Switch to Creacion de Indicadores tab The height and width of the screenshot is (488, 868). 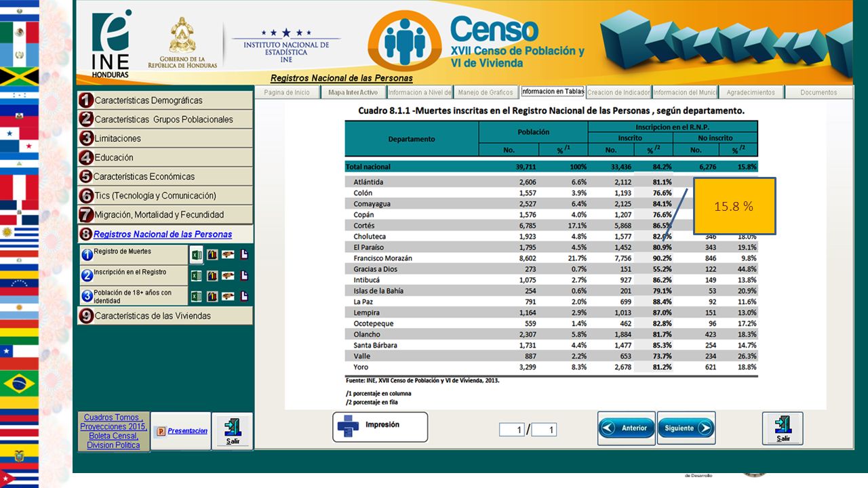coord(618,92)
